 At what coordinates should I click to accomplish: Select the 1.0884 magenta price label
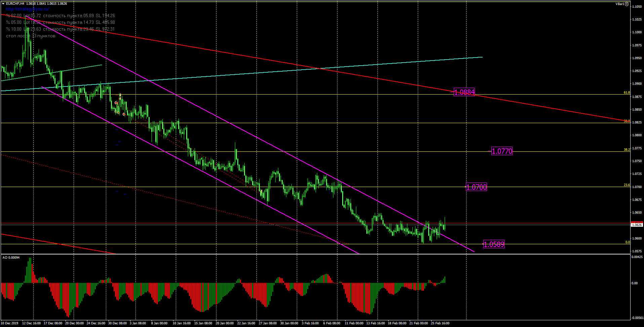click(464, 92)
